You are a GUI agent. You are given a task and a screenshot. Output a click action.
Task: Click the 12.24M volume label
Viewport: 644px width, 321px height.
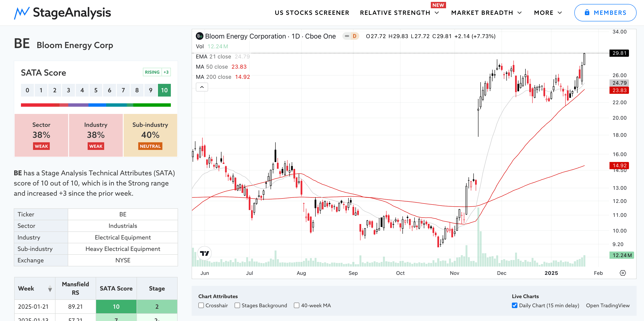(622, 255)
